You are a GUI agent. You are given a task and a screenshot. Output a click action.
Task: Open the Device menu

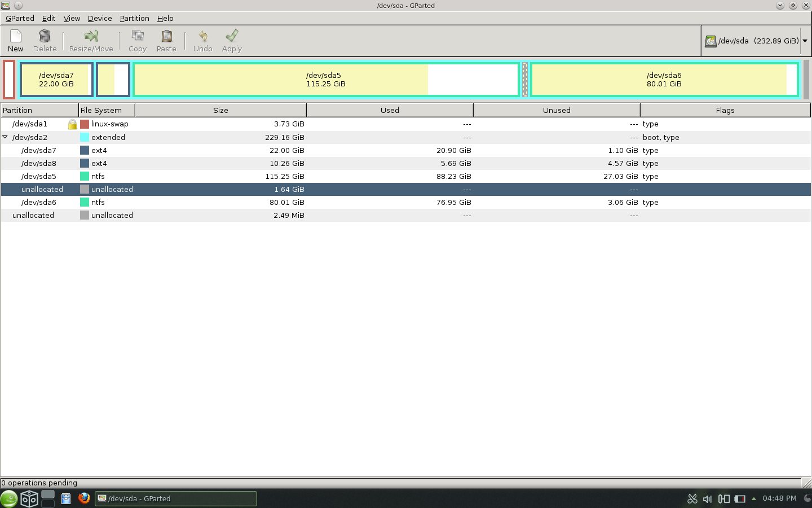click(x=100, y=18)
